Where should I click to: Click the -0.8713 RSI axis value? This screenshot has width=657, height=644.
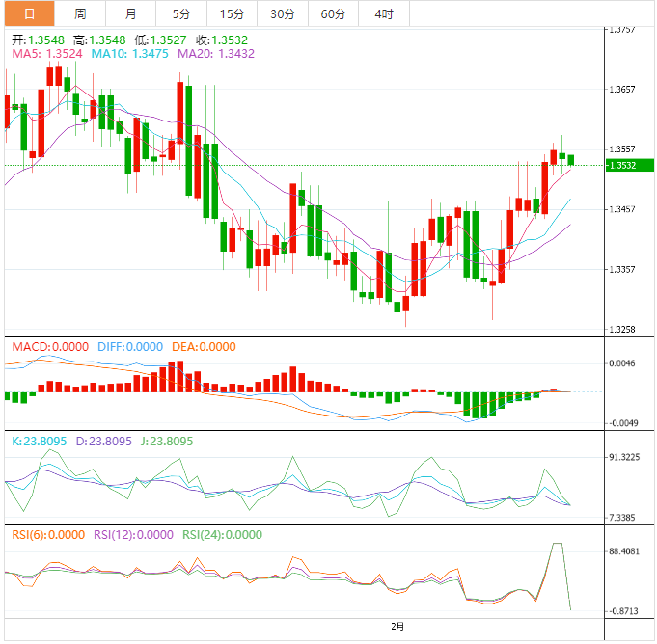[x=623, y=611]
